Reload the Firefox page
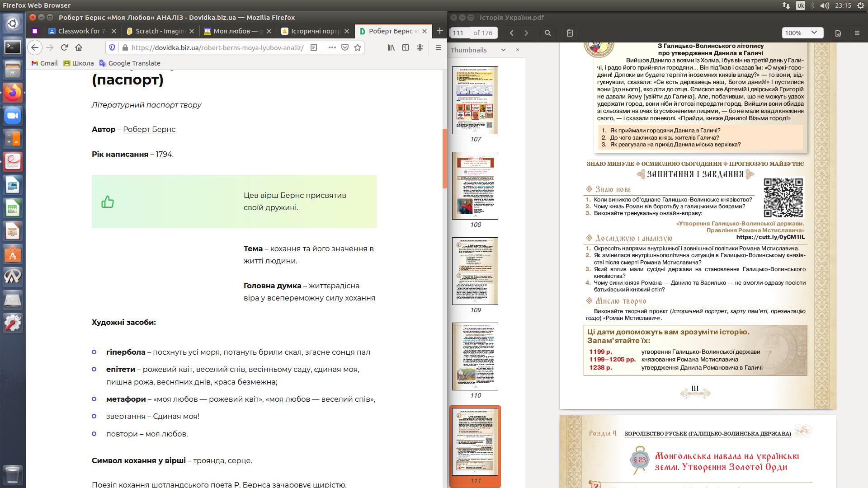 [64, 47]
